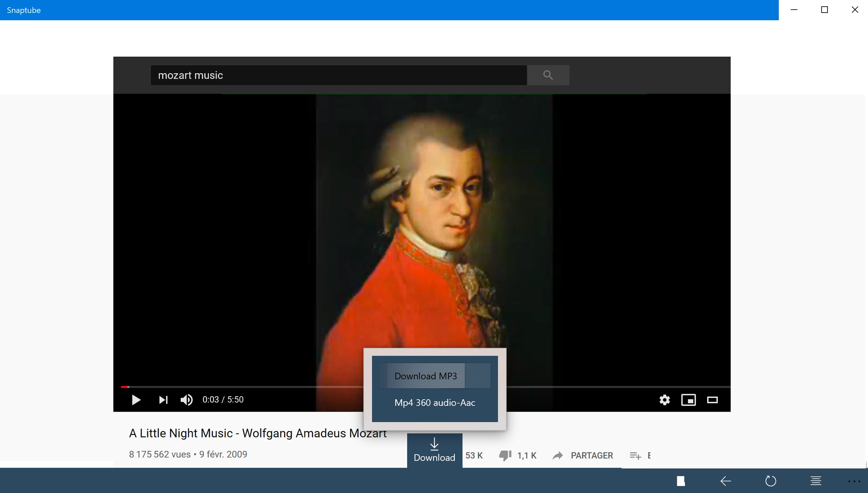Open the video settings gear
This screenshot has height=493, width=868.
tap(664, 400)
